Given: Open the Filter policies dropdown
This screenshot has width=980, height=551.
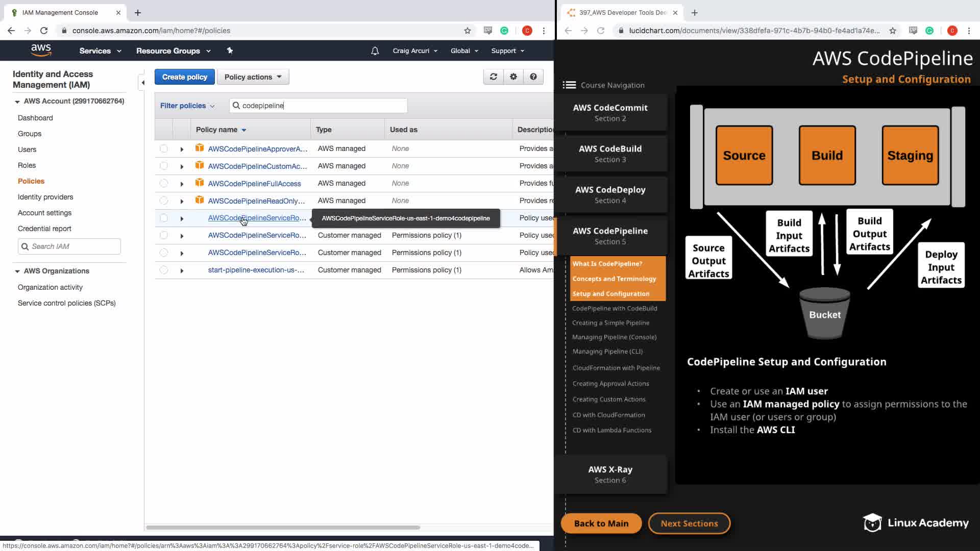Looking at the screenshot, I should coord(187,106).
